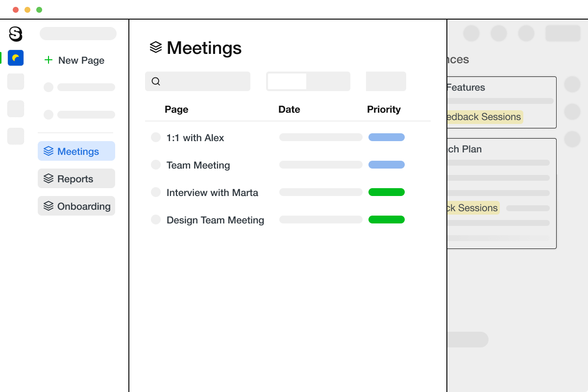Click the stack icon next to Meetings heading
Screen dimensions: 588x392
156,47
